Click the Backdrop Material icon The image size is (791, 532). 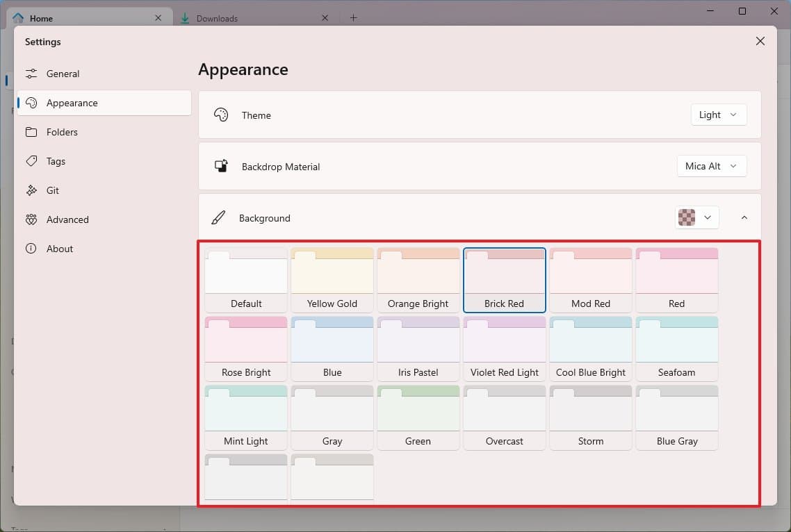[221, 166]
